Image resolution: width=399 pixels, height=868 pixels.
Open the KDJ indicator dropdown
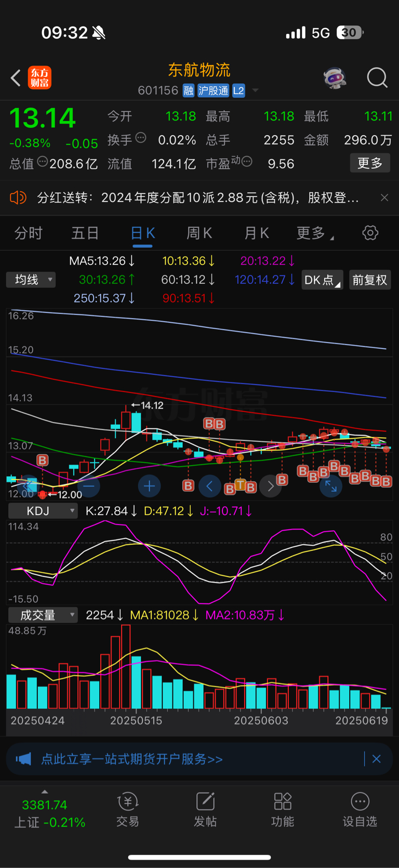coord(43,511)
